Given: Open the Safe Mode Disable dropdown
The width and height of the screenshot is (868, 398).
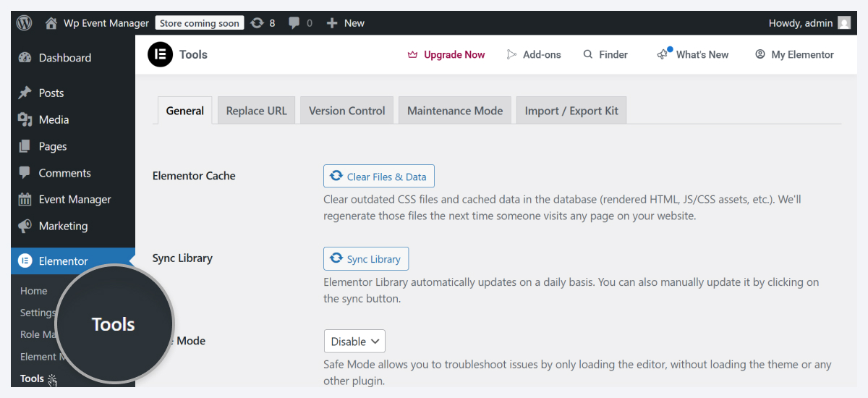Looking at the screenshot, I should [x=354, y=342].
